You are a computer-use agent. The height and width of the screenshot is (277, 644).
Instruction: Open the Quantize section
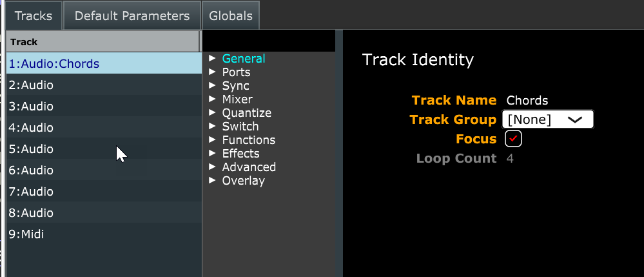tap(246, 113)
